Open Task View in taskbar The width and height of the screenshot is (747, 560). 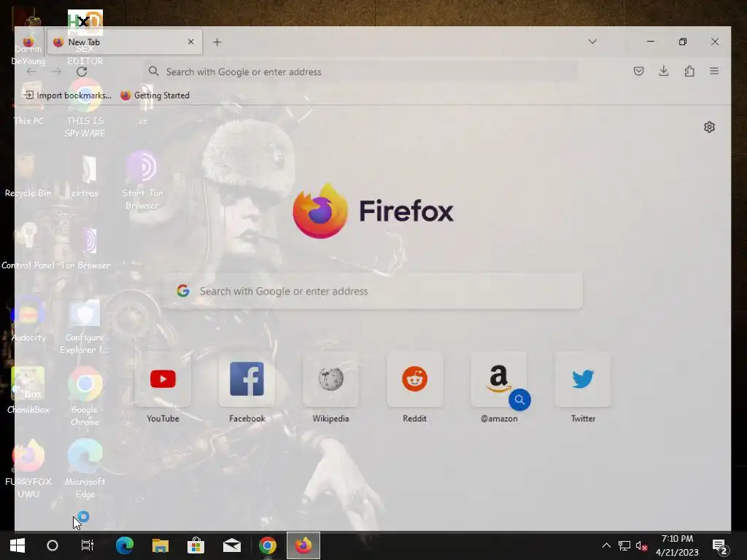(x=88, y=545)
